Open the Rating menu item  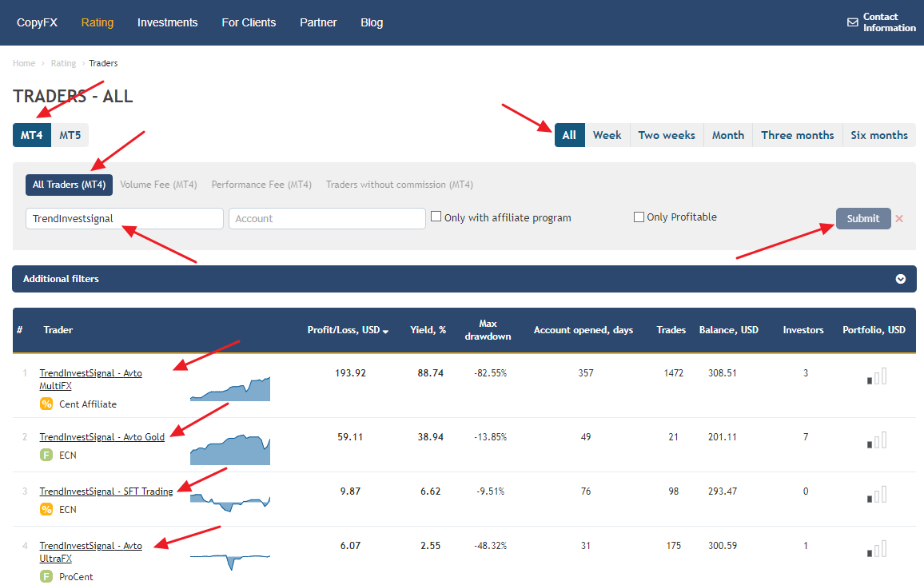[x=98, y=22]
